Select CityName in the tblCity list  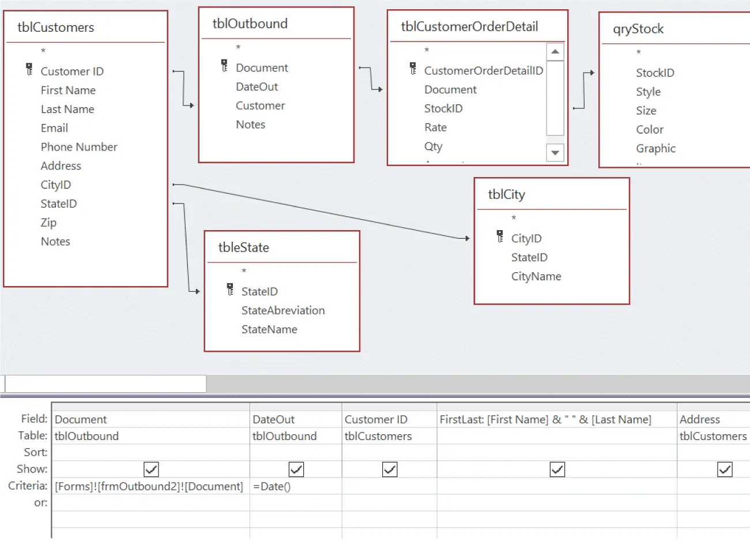coord(536,276)
